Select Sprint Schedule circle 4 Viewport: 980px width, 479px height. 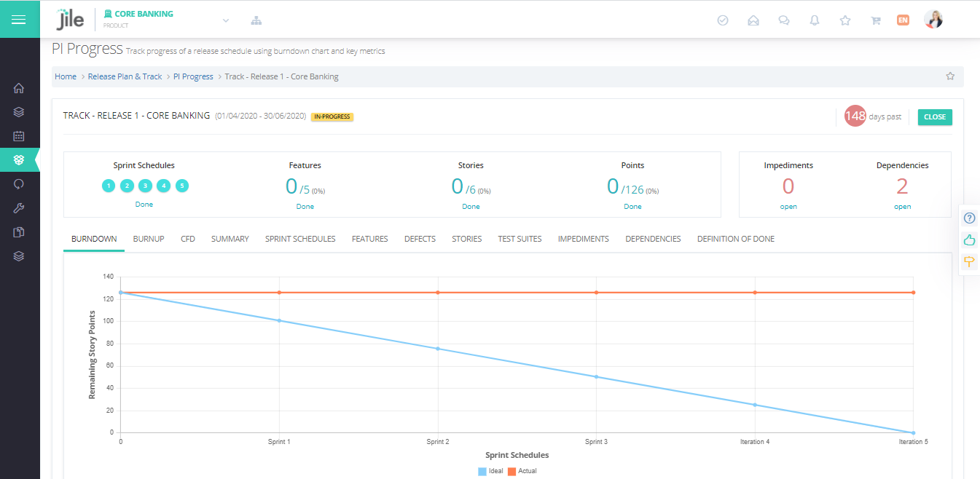click(x=164, y=186)
